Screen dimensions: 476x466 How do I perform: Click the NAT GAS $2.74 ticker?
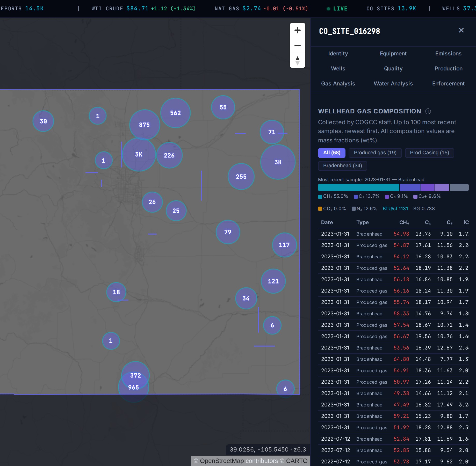pos(261,9)
